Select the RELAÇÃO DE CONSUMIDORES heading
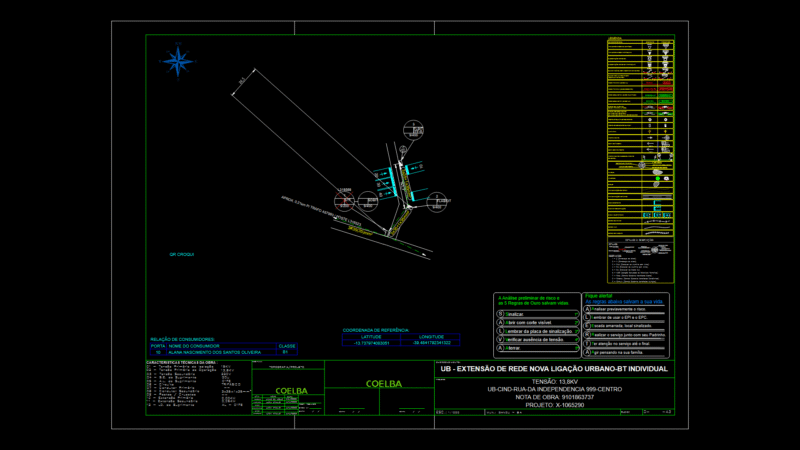Screen dimensions: 800x450 coord(183,339)
